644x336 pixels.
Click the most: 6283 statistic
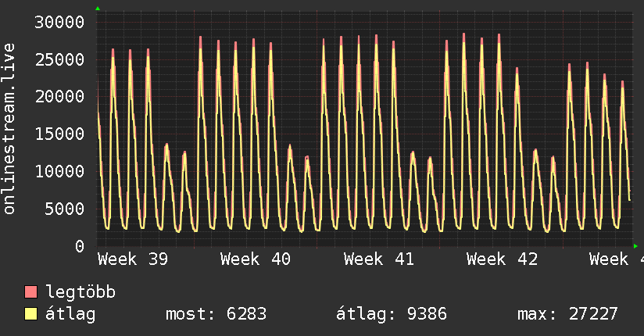216,314
